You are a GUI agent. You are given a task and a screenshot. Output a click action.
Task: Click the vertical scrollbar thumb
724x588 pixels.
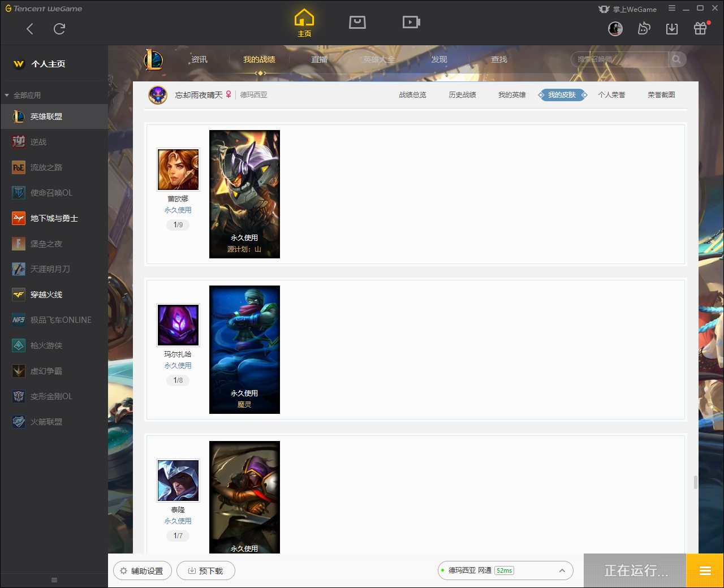(x=695, y=482)
